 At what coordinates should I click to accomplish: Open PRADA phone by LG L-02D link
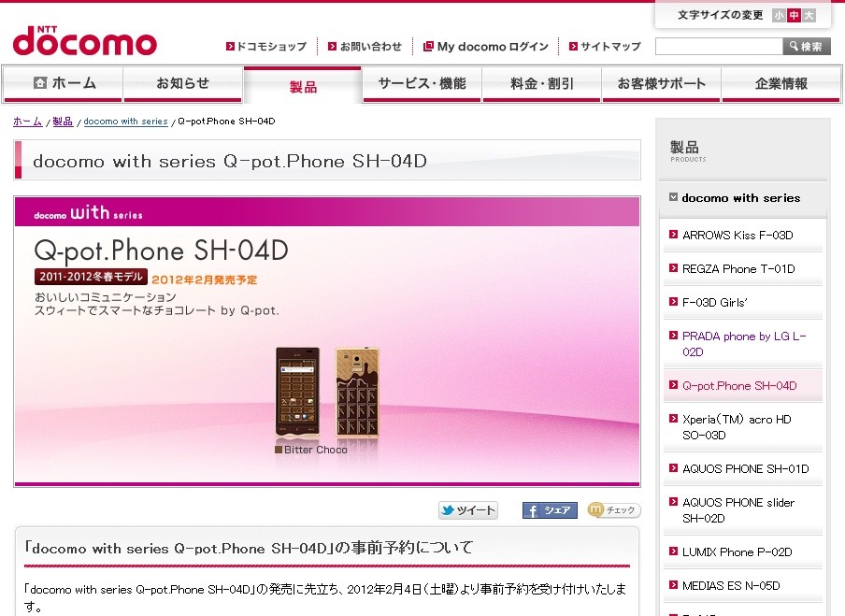pos(744,344)
